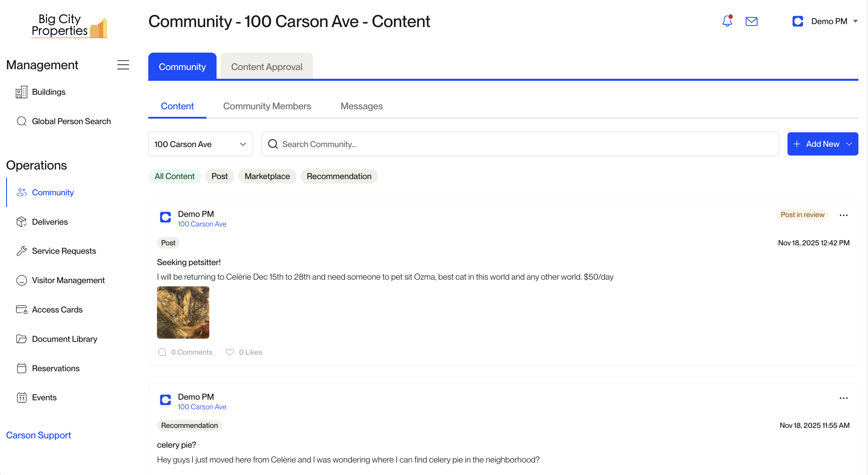Filter by All Content chip
The image size is (868, 475).
[x=174, y=176]
